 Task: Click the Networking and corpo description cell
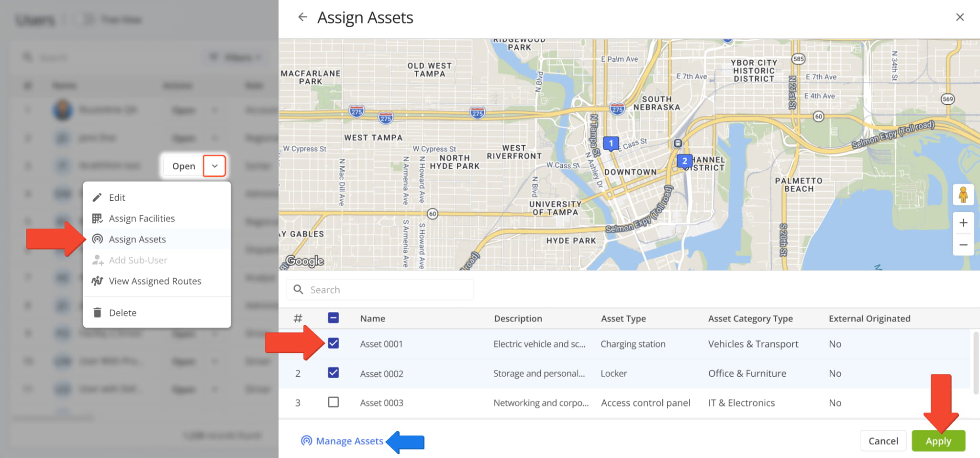[x=541, y=403]
